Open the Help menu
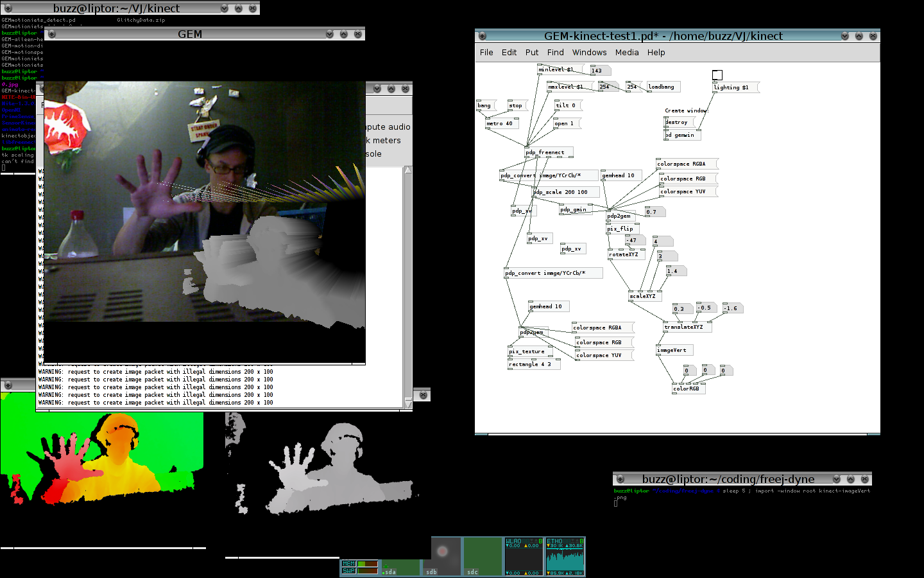This screenshot has height=578, width=924. [656, 53]
